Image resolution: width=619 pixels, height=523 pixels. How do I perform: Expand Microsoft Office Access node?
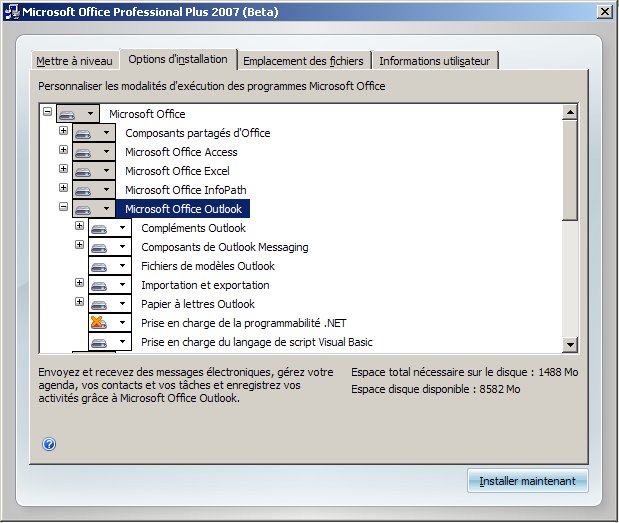coord(63,150)
